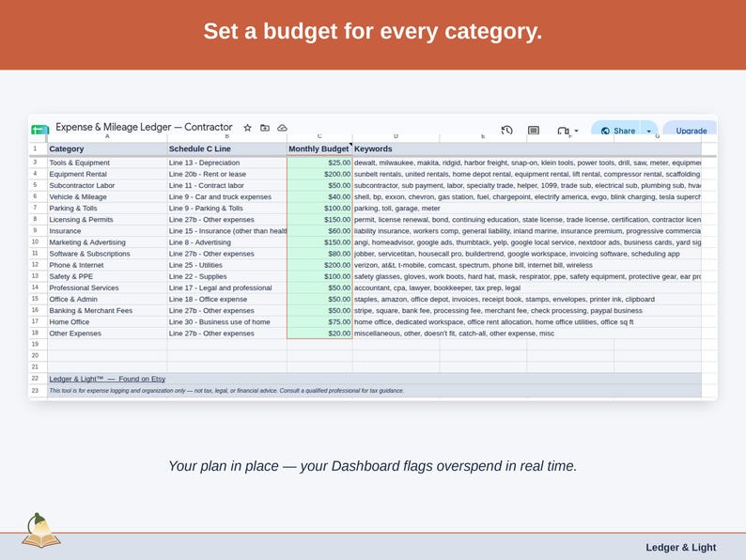Open the Ledger & Light Found on Etsy link

click(x=107, y=379)
